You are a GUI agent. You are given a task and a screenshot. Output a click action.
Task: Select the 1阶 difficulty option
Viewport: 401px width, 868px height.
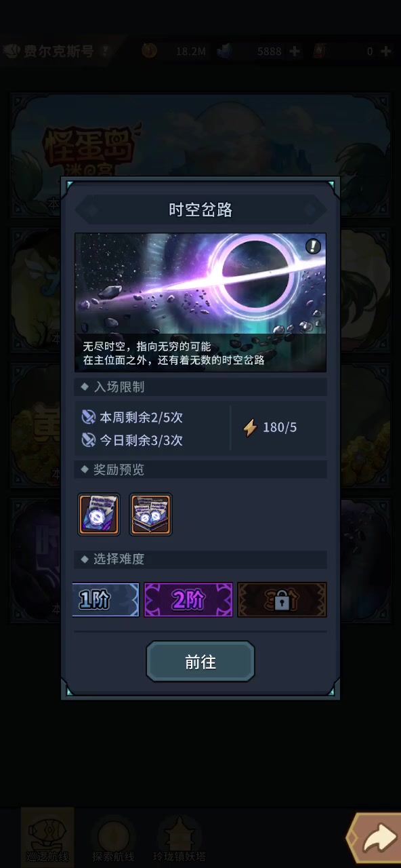[x=106, y=599]
